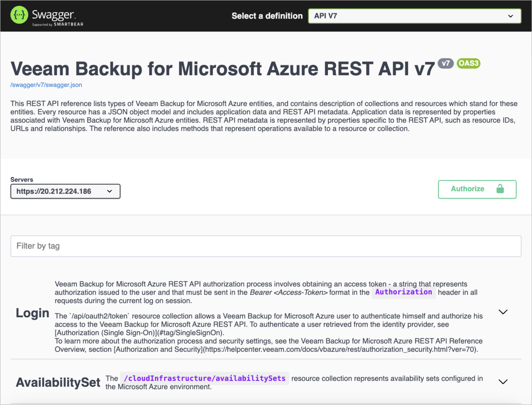Click the Authorization code label
The width and height of the screenshot is (532, 405).
pyautogui.click(x=403, y=292)
